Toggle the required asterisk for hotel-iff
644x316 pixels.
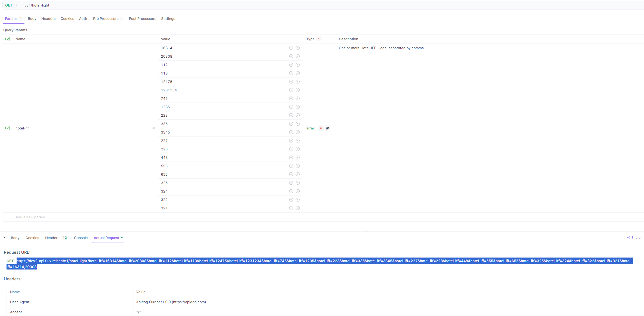tap(321, 128)
